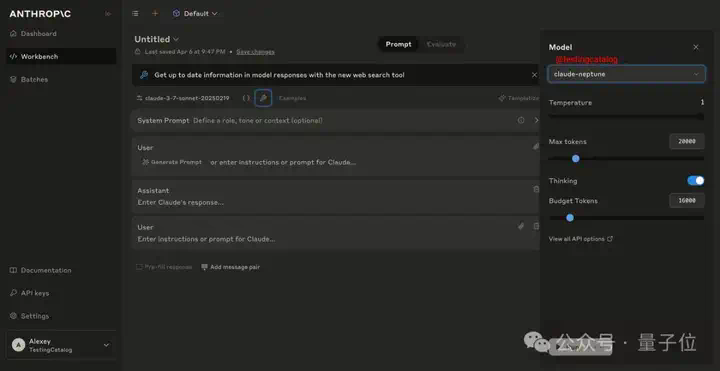The height and width of the screenshot is (371, 720).
Task: Toggle the Pre-fill response checkbox
Action: pyautogui.click(x=164, y=267)
